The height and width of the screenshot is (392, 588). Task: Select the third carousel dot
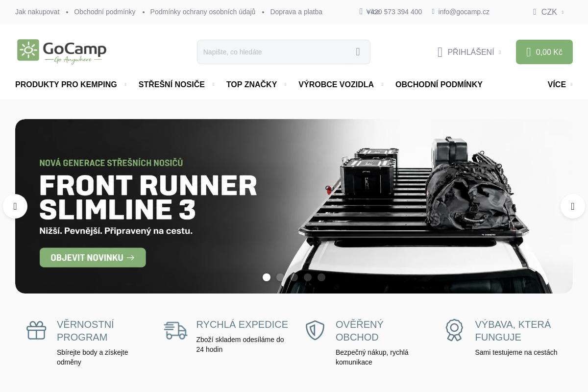click(x=294, y=277)
